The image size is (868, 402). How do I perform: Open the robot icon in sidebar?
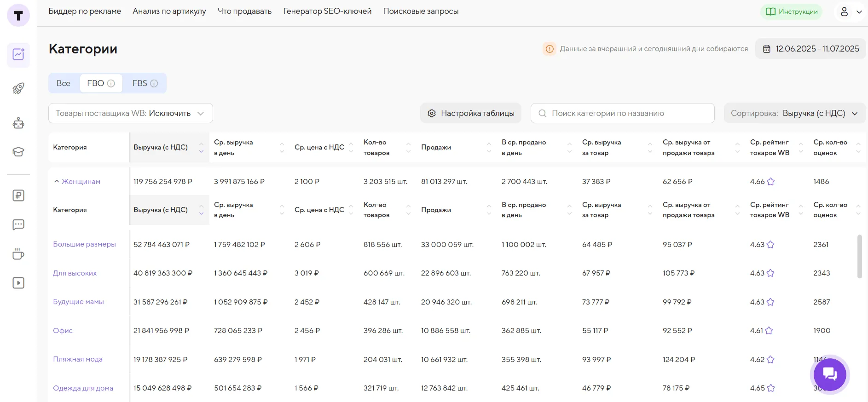point(18,123)
